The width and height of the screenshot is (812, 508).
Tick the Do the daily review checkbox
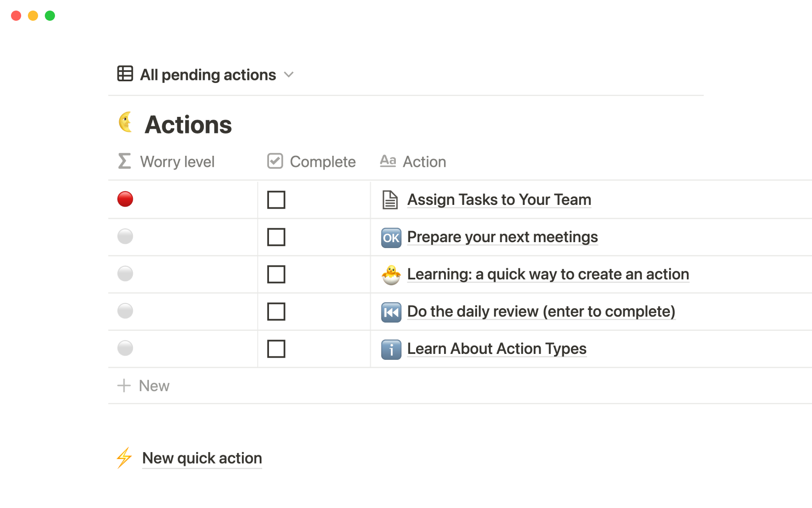click(x=276, y=312)
